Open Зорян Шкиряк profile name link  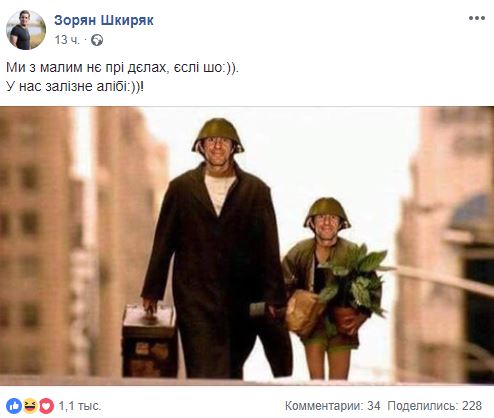pyautogui.click(x=104, y=20)
